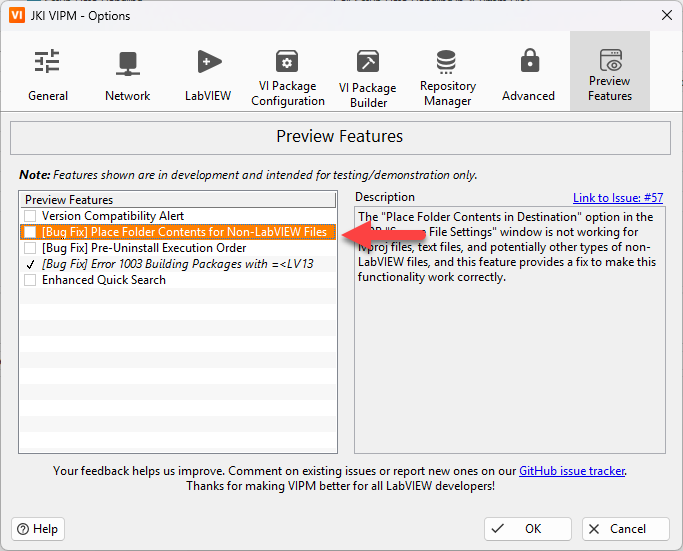
Task: Select the VI Package Builder icon
Action: 367,62
